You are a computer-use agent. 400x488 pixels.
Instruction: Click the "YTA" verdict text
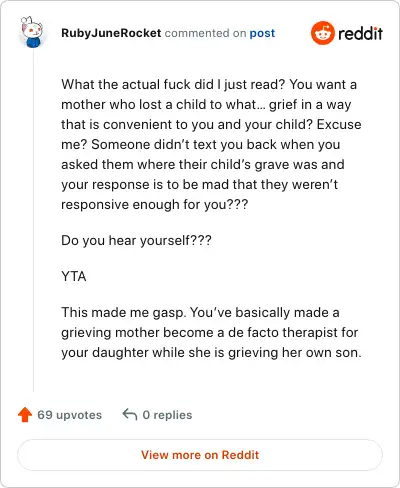click(74, 276)
